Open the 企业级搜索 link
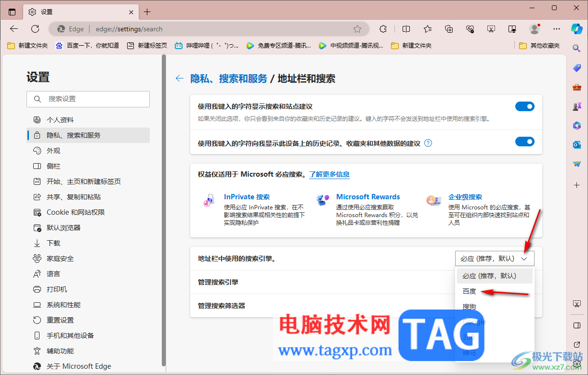588x375 pixels. coord(465,197)
